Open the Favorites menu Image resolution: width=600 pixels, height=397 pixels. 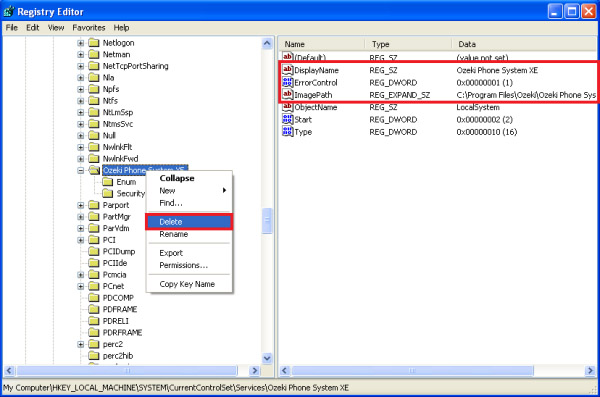[89, 28]
